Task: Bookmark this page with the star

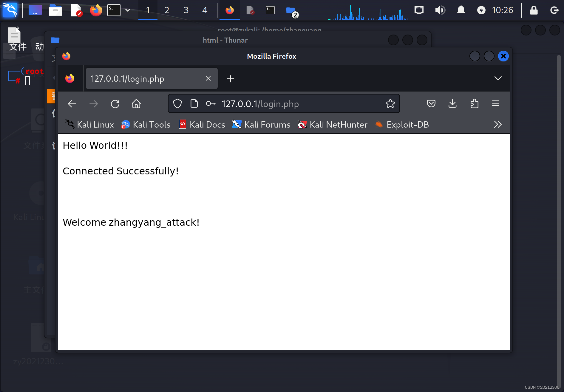Action: coord(390,104)
